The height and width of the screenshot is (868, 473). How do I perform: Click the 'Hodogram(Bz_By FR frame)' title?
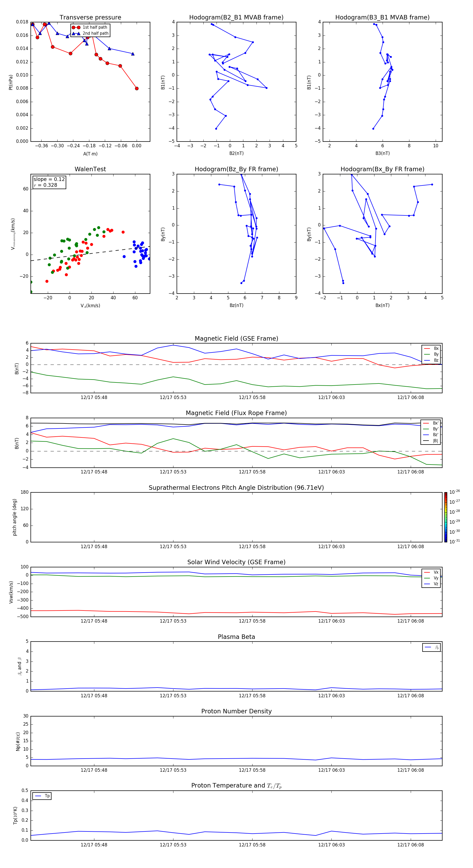click(x=236, y=169)
